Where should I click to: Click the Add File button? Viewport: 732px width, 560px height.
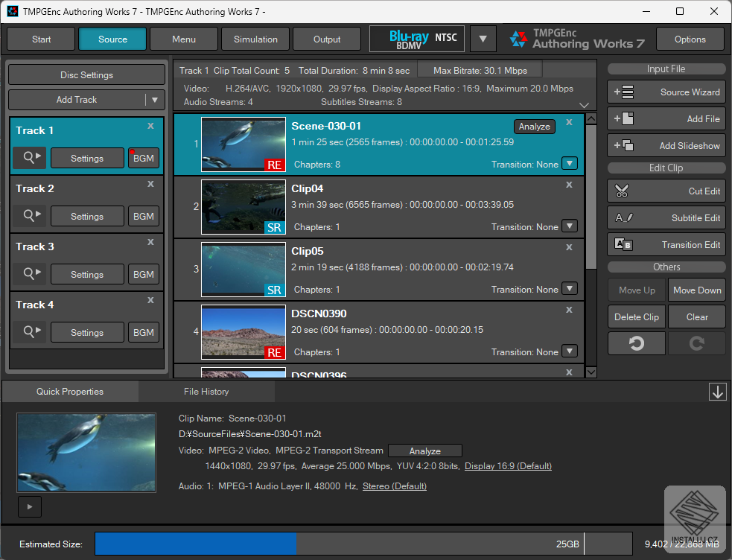pyautogui.click(x=666, y=118)
